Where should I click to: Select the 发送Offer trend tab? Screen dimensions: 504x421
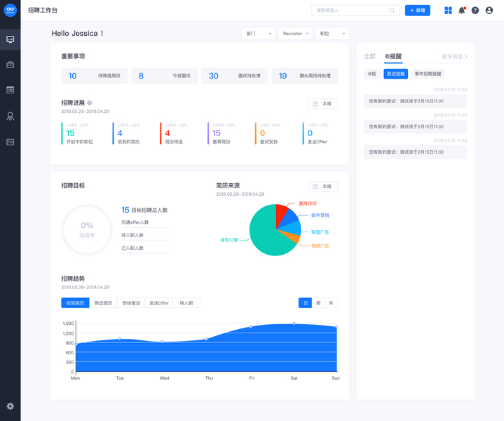(159, 303)
